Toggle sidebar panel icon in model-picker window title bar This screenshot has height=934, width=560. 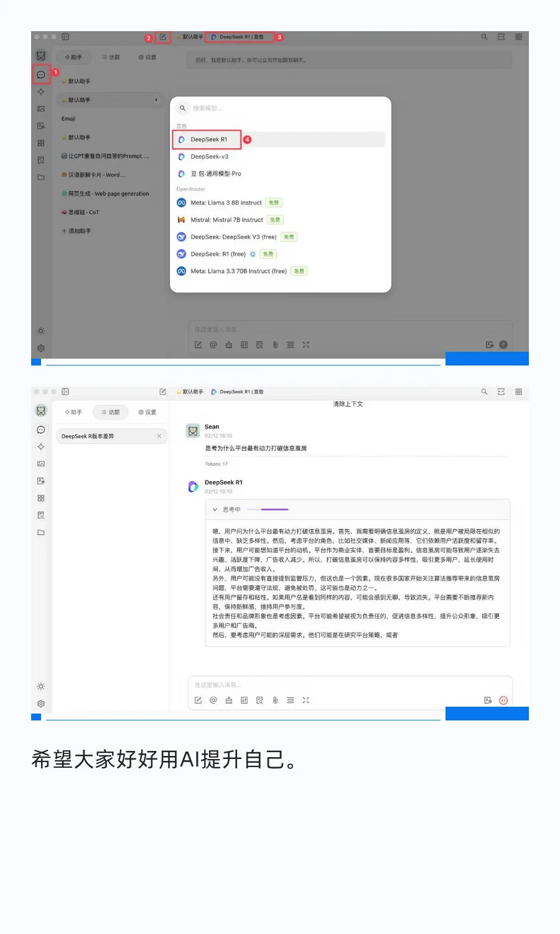[x=65, y=37]
